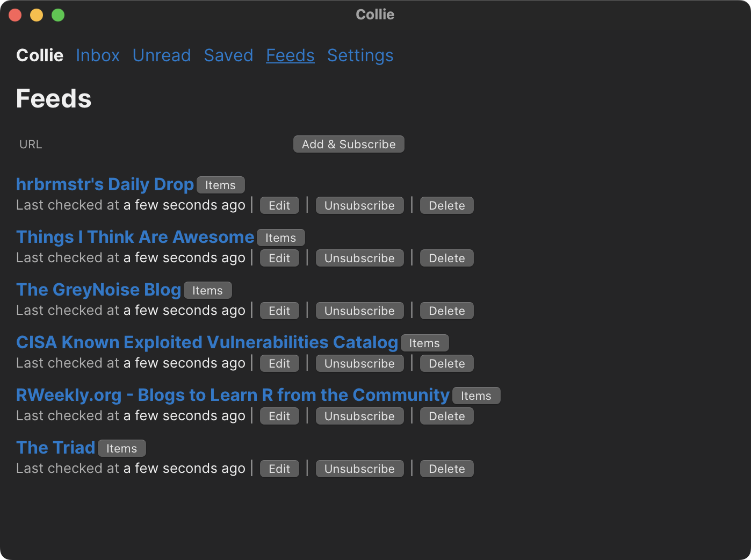The height and width of the screenshot is (560, 751).
Task: Open The GreyNoise Blog feed link
Action: [98, 290]
